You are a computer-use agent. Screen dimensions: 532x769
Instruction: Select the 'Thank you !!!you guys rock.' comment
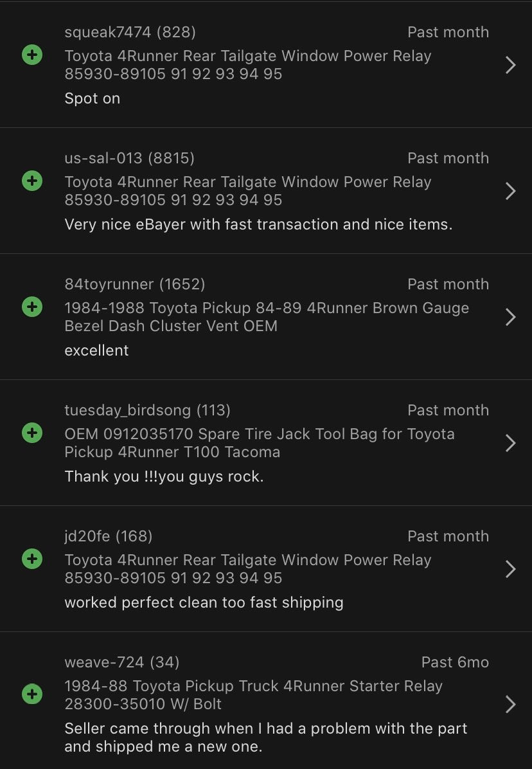[x=164, y=476]
